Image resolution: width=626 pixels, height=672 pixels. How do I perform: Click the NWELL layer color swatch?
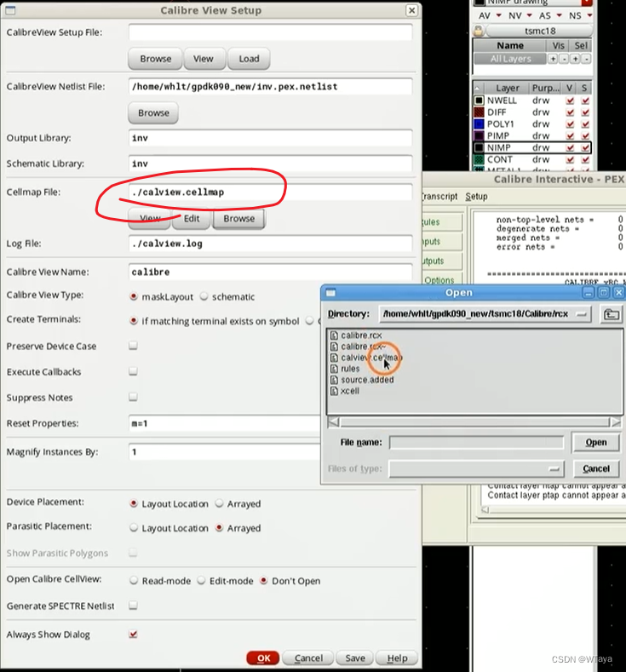click(x=479, y=101)
